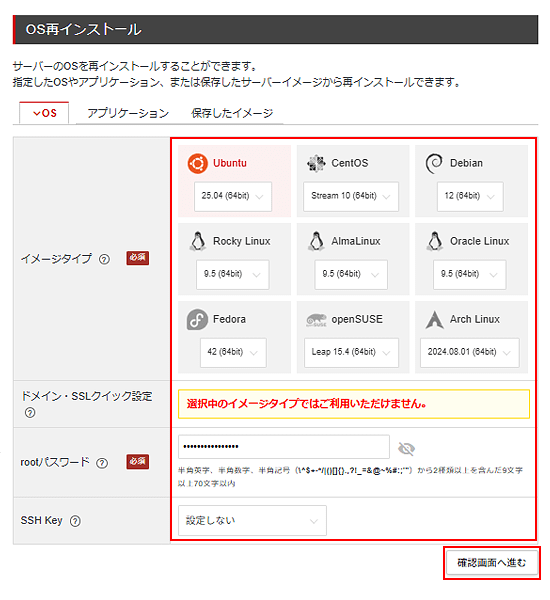Choose the openSUSE chameleon icon
The height and width of the screenshot is (600, 550).
[x=316, y=320]
